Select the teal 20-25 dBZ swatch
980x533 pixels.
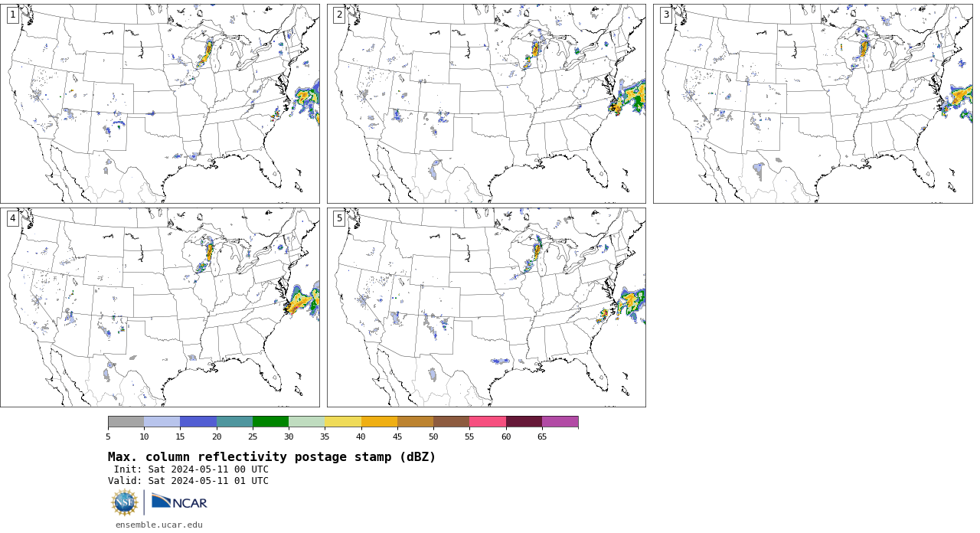234,422
